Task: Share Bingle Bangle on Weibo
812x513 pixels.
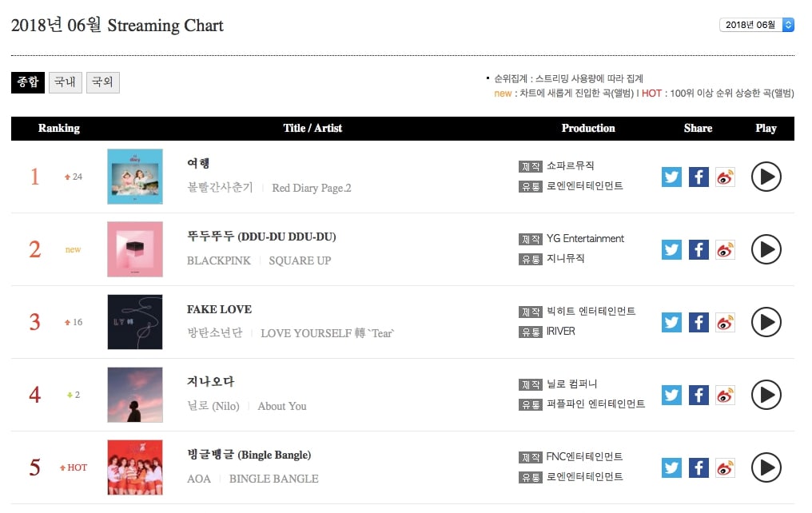Action: 725,467
